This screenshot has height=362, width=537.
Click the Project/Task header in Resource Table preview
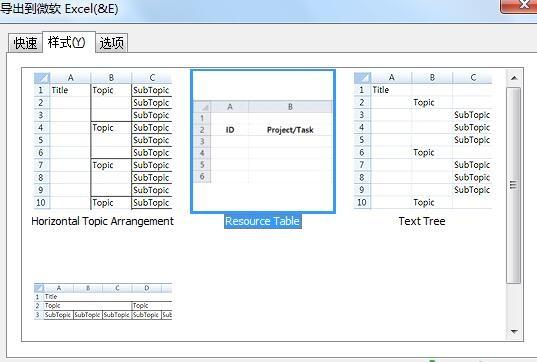tap(290, 130)
